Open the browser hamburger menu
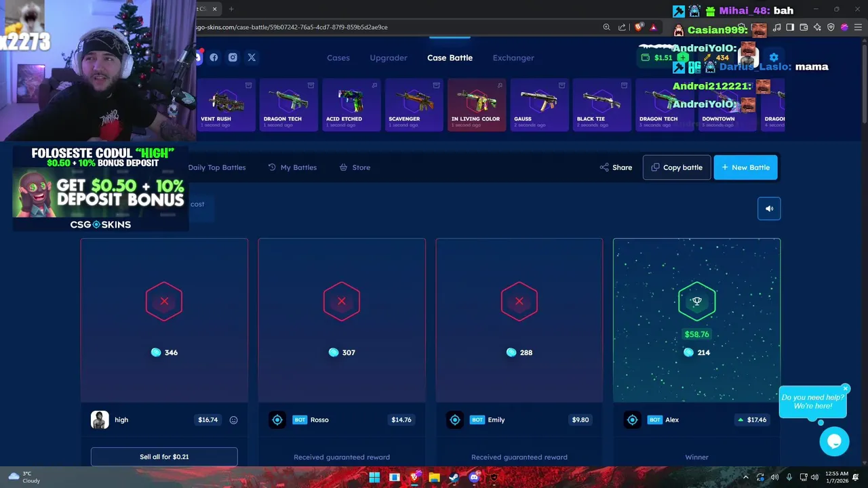 click(x=858, y=27)
